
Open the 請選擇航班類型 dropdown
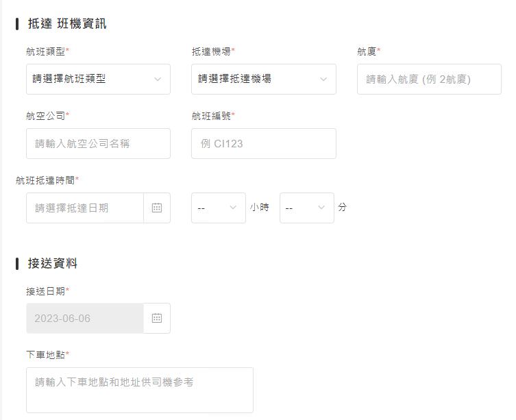(98, 79)
